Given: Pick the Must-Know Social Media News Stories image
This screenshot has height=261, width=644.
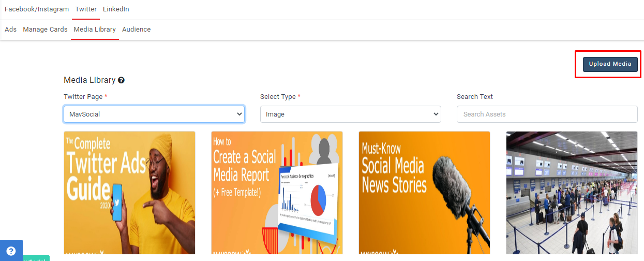Looking at the screenshot, I should [x=424, y=193].
